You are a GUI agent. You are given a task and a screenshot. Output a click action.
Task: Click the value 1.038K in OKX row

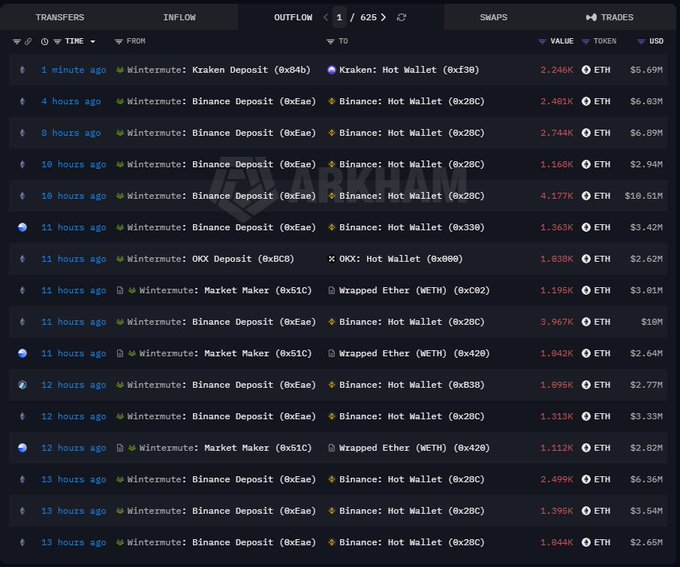point(556,259)
